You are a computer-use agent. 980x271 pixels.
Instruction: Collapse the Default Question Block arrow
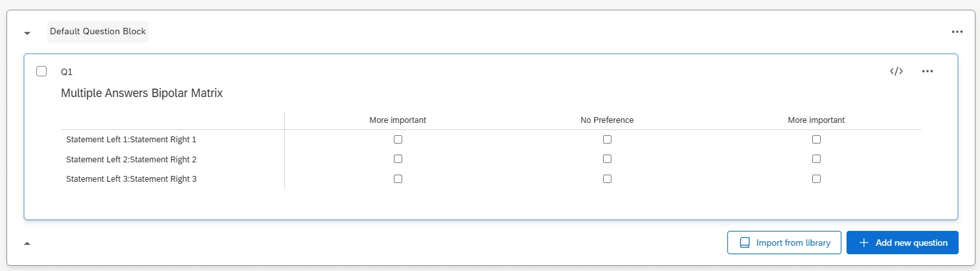[27, 32]
